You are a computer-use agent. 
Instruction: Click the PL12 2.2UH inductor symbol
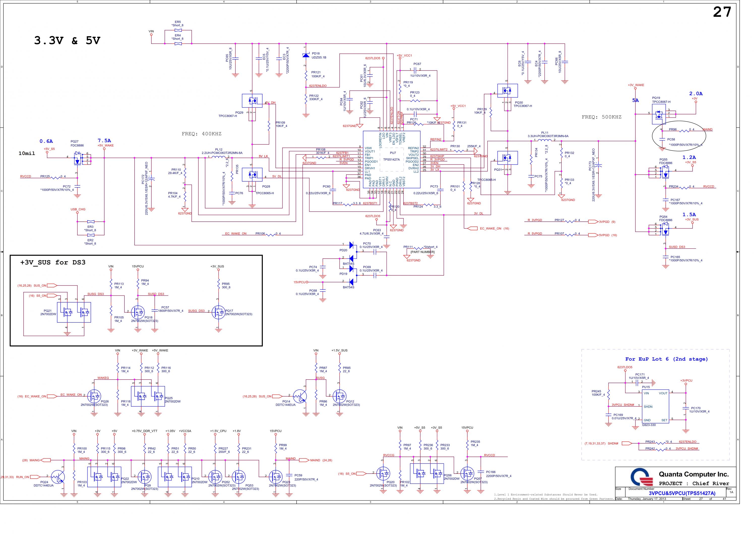tap(218, 157)
